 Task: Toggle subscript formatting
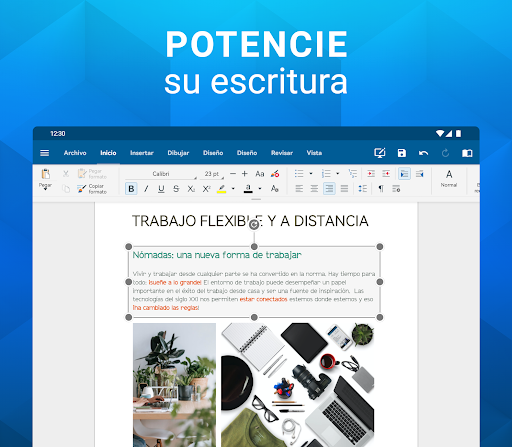pyautogui.click(x=191, y=189)
